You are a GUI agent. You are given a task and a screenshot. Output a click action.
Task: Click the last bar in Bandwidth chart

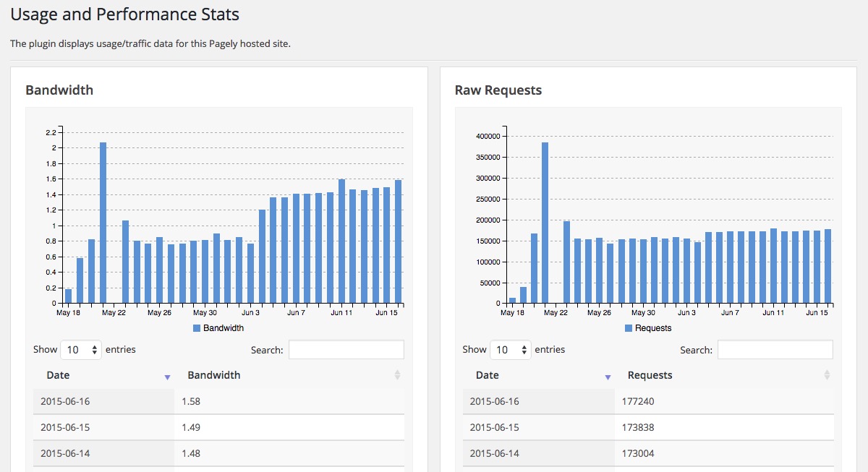point(398,241)
